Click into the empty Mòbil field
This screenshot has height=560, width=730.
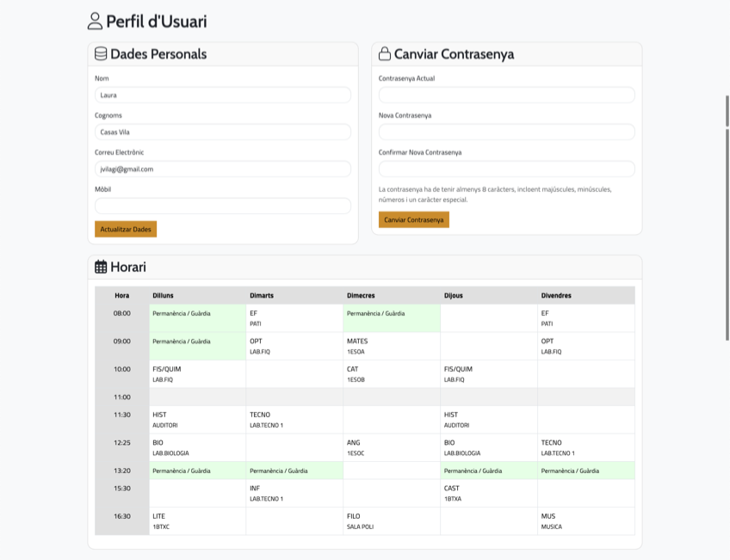pos(222,206)
